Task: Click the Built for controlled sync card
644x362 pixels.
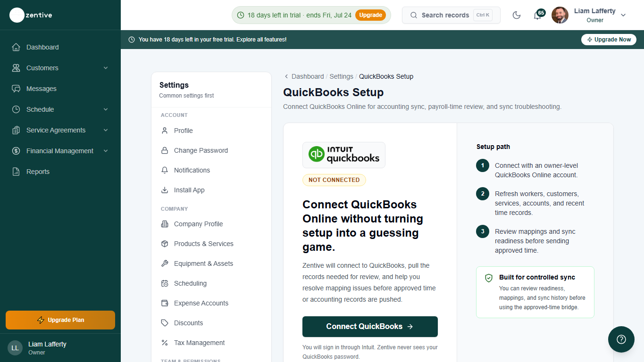Action: pyautogui.click(x=535, y=292)
